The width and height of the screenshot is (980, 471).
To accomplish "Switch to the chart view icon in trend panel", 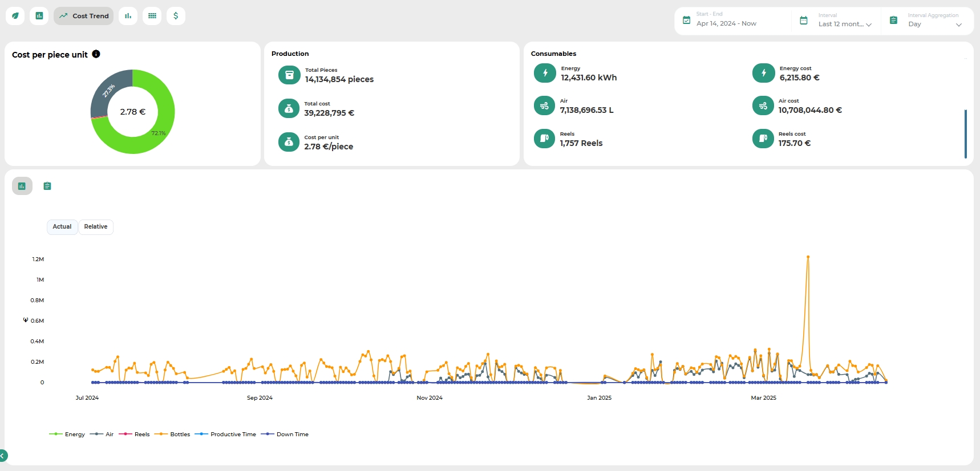I will [22, 186].
